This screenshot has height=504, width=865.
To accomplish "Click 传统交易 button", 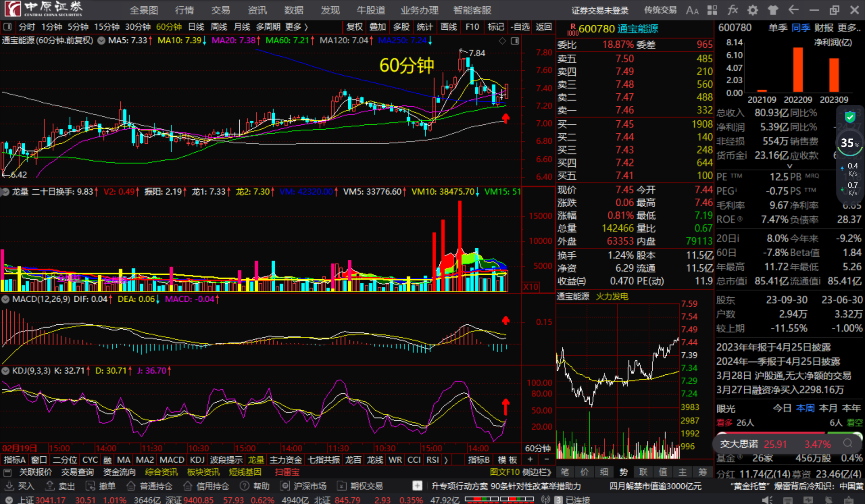I will click(660, 10).
